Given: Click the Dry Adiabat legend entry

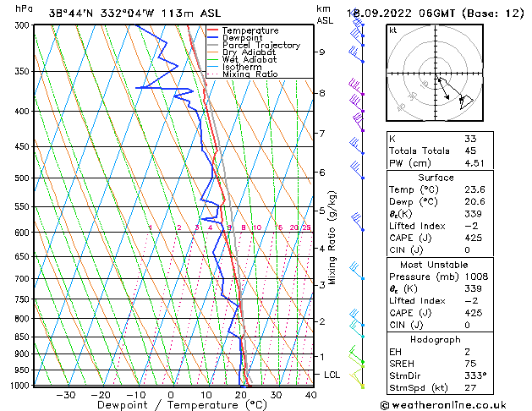Looking at the screenshot, I should pos(242,52).
